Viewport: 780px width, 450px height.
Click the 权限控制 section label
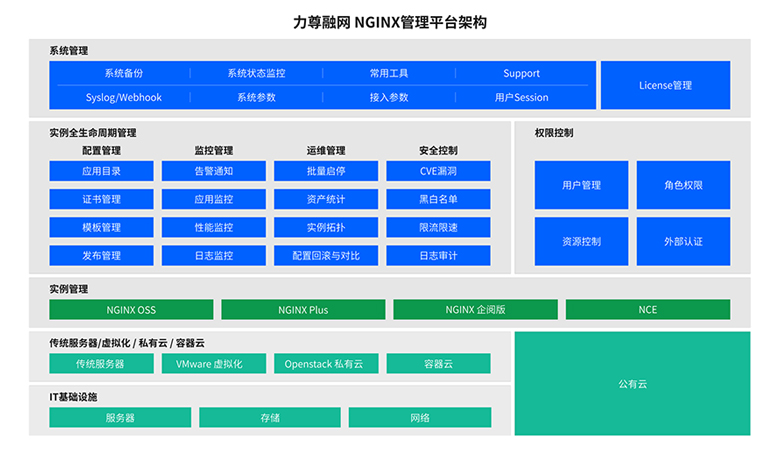tap(554, 133)
